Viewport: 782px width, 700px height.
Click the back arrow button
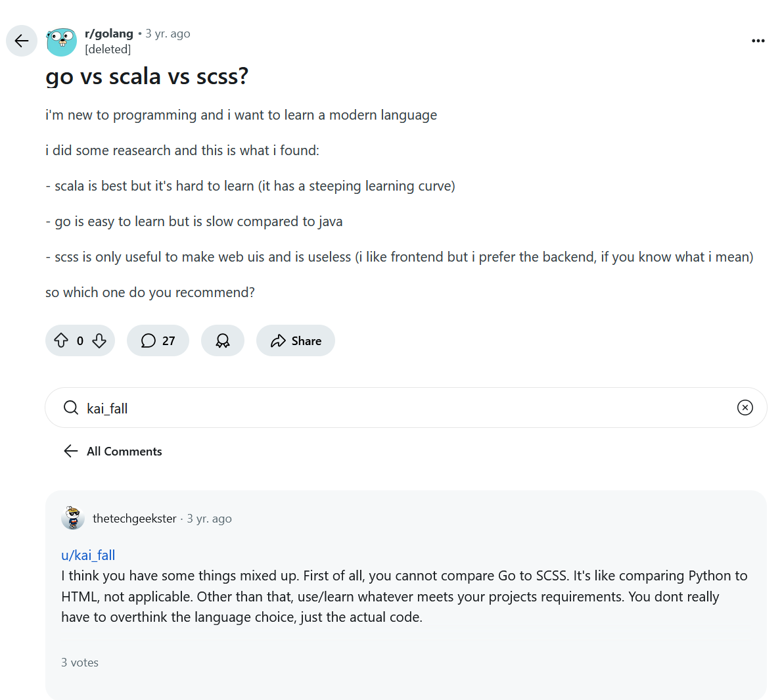pyautogui.click(x=22, y=41)
